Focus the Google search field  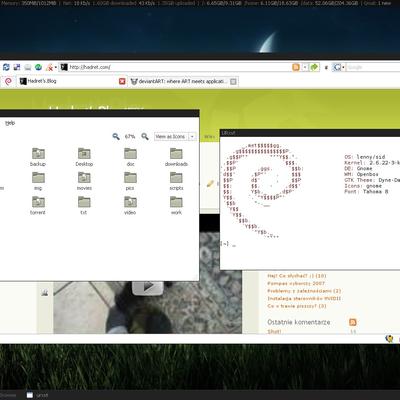point(373,67)
